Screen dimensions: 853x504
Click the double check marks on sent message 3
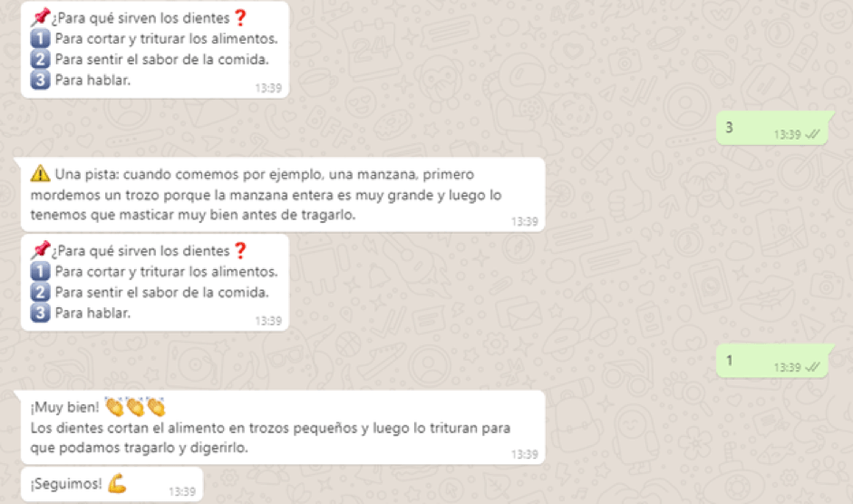[x=812, y=134]
